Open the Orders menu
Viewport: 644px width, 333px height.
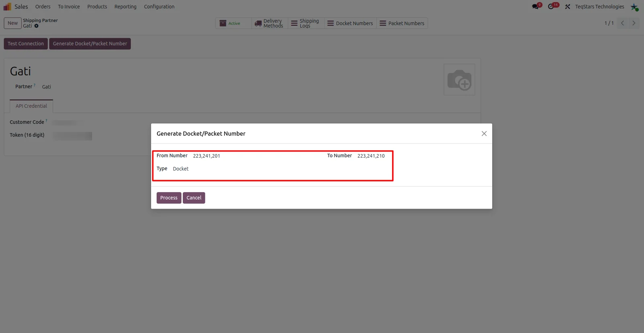(43, 6)
